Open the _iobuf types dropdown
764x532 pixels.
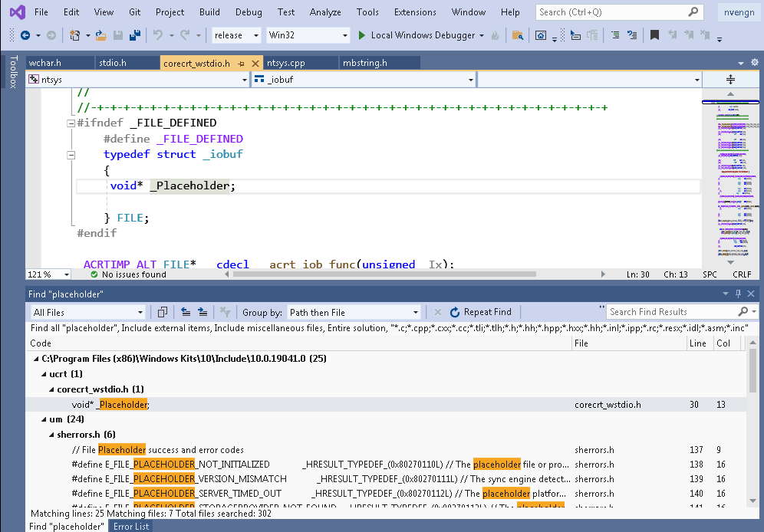tap(364, 79)
